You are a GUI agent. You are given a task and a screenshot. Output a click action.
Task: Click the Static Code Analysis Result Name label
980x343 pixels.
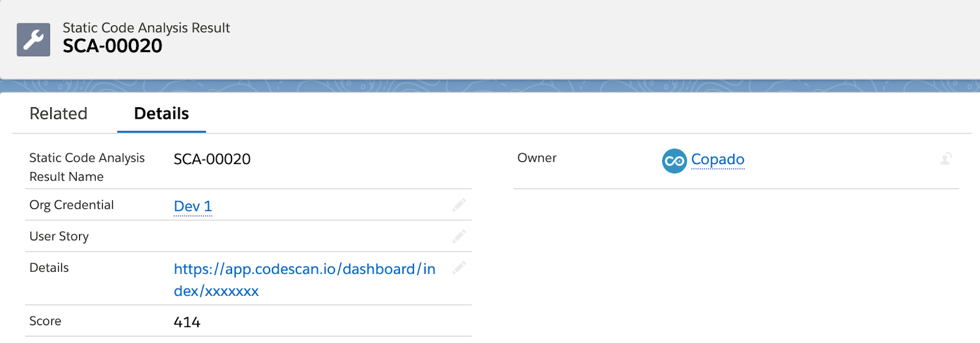click(x=87, y=167)
